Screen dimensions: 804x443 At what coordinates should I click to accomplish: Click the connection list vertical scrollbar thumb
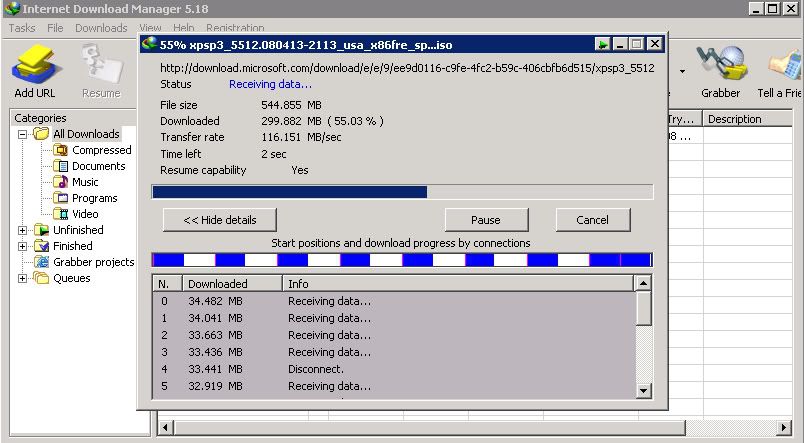[643, 308]
